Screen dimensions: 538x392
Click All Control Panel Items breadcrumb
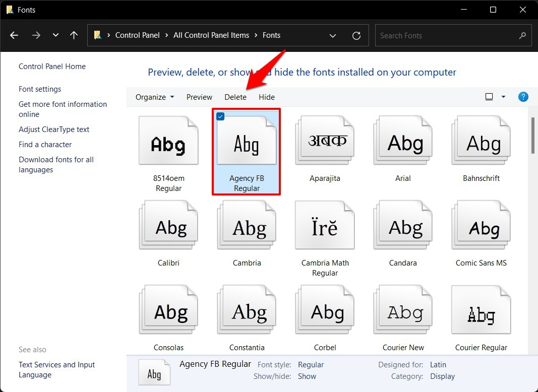(211, 35)
